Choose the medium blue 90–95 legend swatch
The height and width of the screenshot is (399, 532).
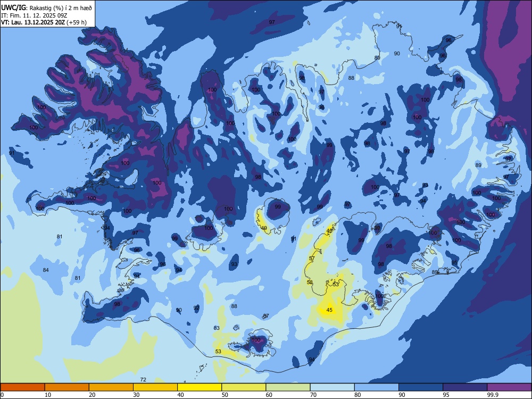point(421,387)
